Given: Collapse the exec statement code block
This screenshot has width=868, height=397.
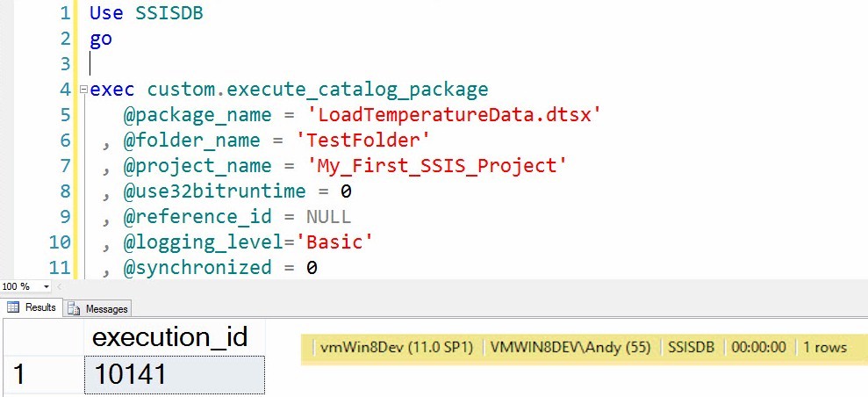Looking at the screenshot, I should click(x=83, y=90).
